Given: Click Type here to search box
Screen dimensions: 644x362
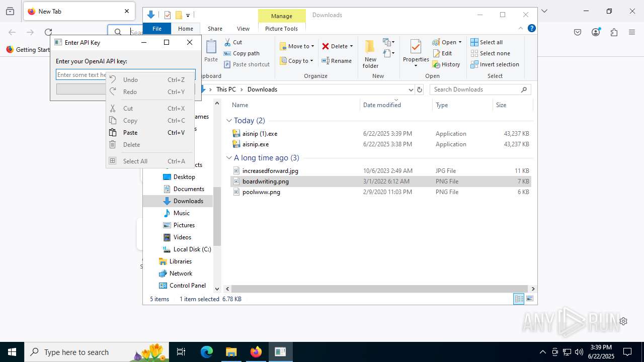Looking at the screenshot, I should click(x=96, y=352).
